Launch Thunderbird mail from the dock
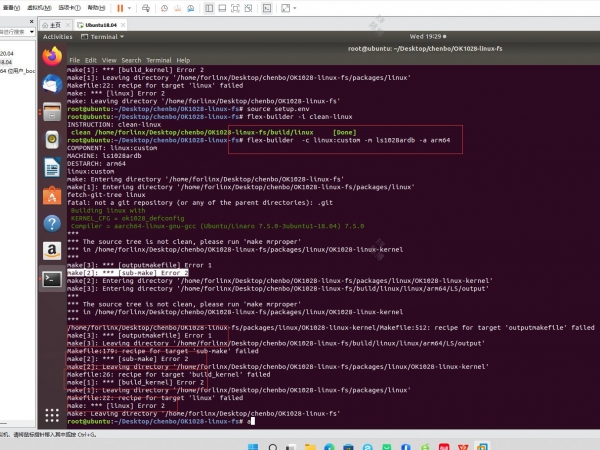Image resolution: width=600 pixels, height=450 pixels. pyautogui.click(x=52, y=83)
